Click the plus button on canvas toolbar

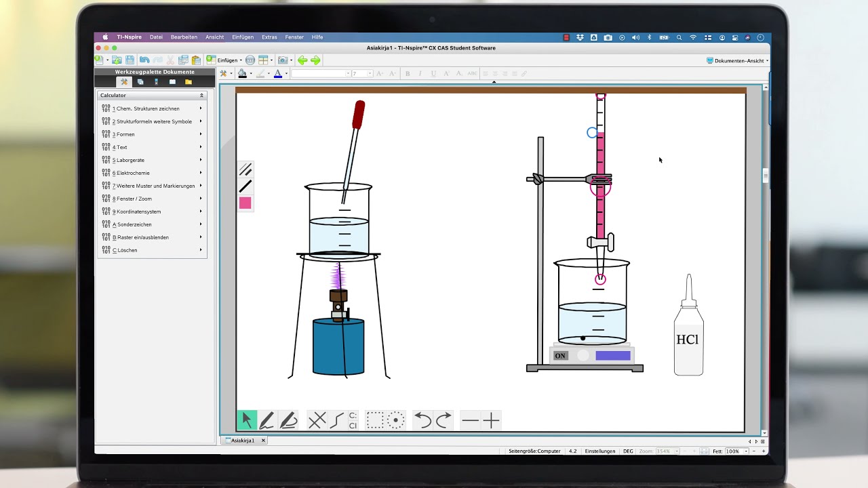491,420
